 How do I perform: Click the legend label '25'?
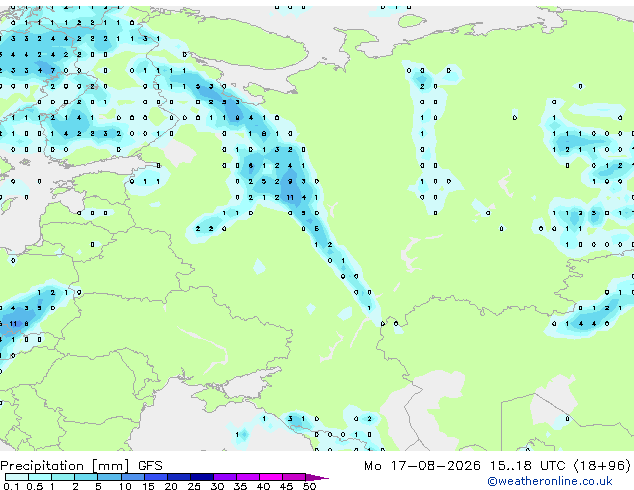[x=194, y=486]
